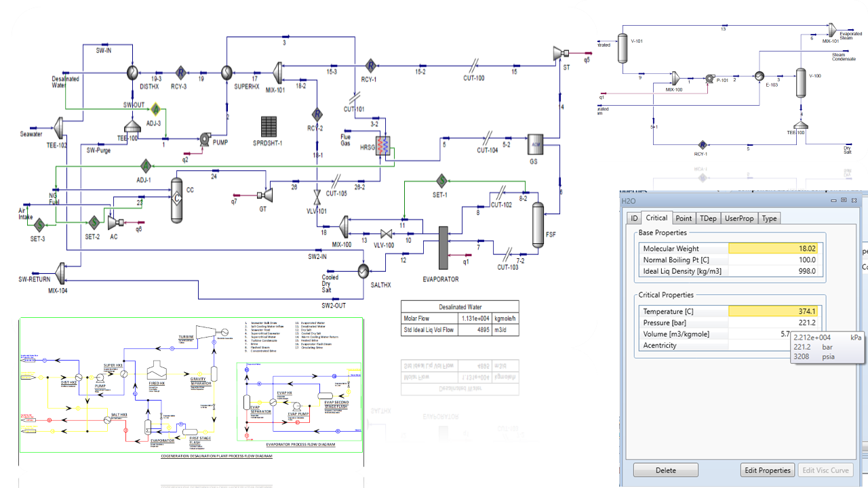This screenshot has height=488, width=868.
Task: Click the CC combustion chamber vessel
Action: (177, 200)
